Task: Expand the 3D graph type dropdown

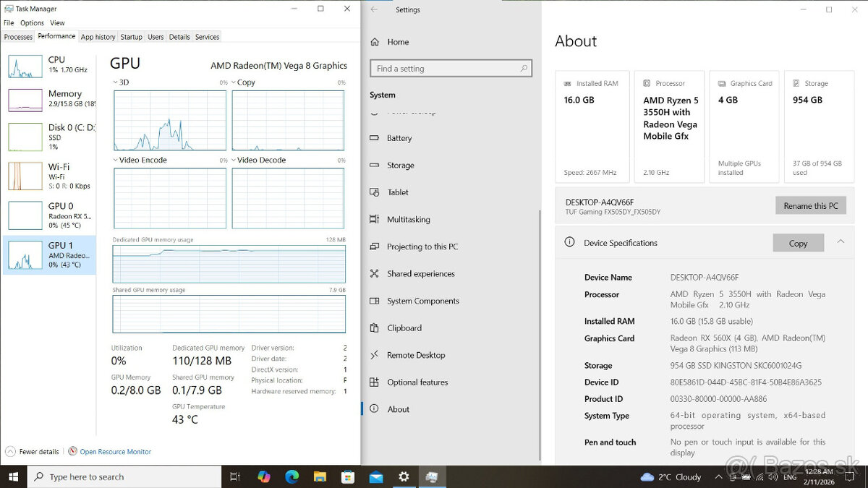Action: [115, 82]
